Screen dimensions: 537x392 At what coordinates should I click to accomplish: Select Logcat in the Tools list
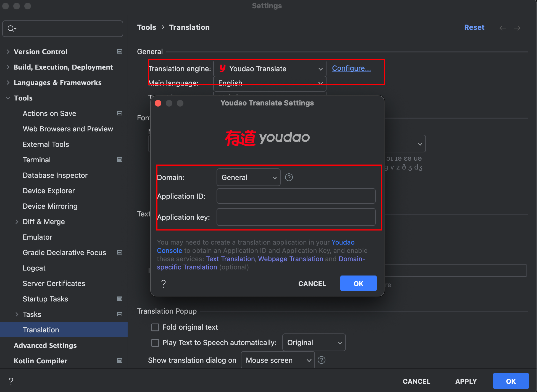(34, 268)
